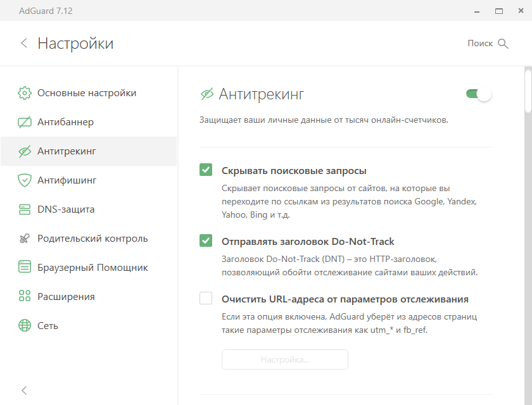Enable Очистить URL-адреса от параметров отслеживания

point(206,298)
